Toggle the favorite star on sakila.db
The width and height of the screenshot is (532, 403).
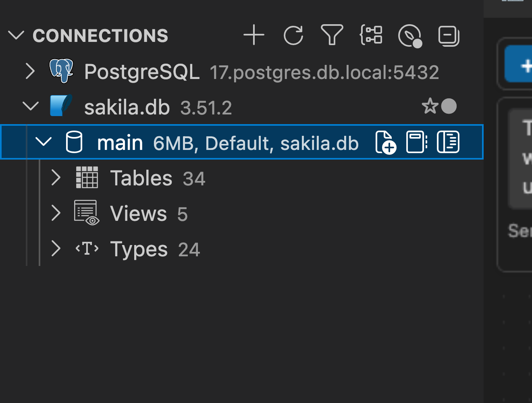(x=430, y=106)
